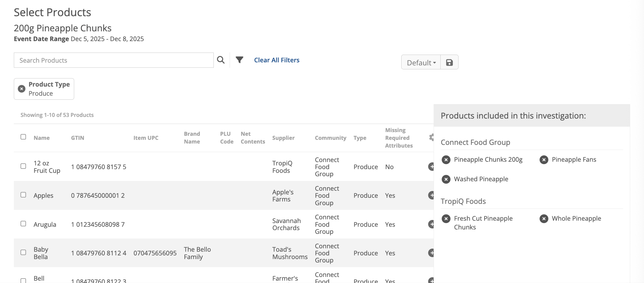
Task: Check the 12 oz Fruit Cup row
Action: tap(23, 166)
